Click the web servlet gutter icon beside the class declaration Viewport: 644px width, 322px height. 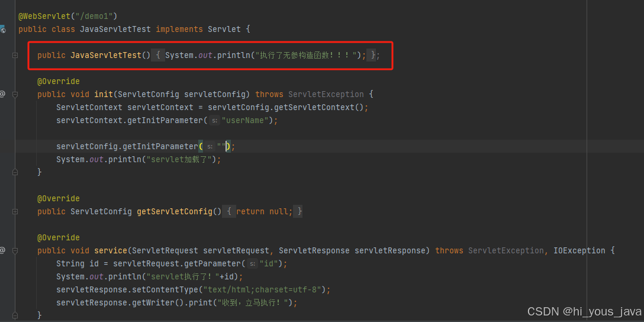(x=2, y=29)
